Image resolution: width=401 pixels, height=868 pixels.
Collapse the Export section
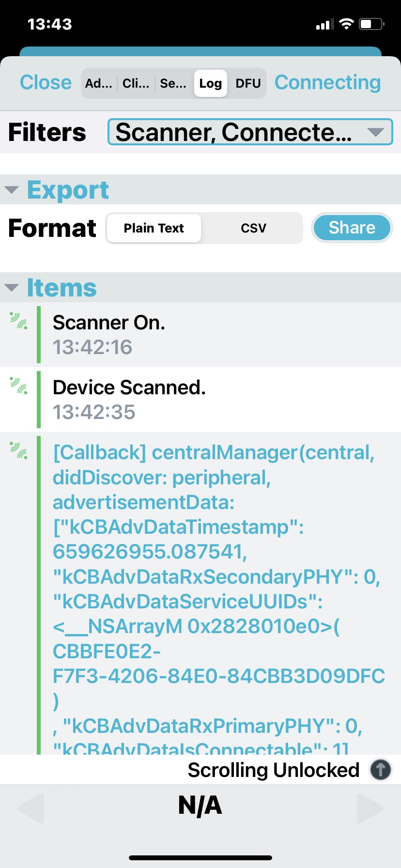12,190
